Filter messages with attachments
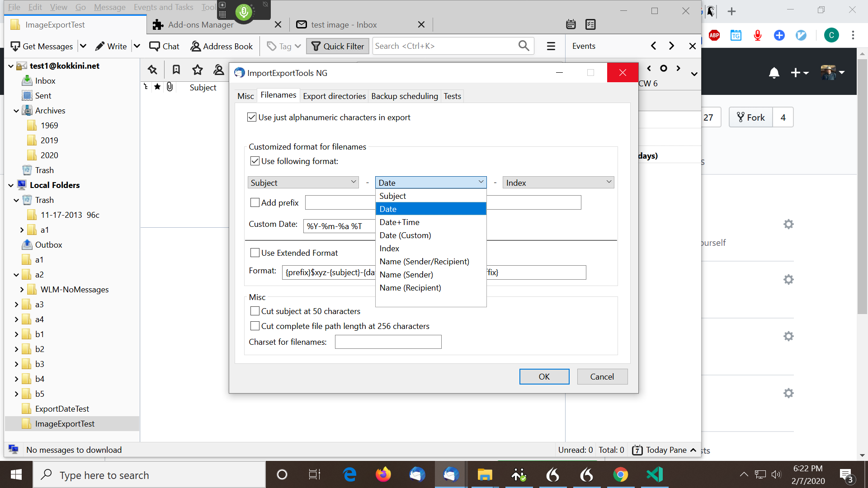The width and height of the screenshot is (868, 488). click(170, 87)
